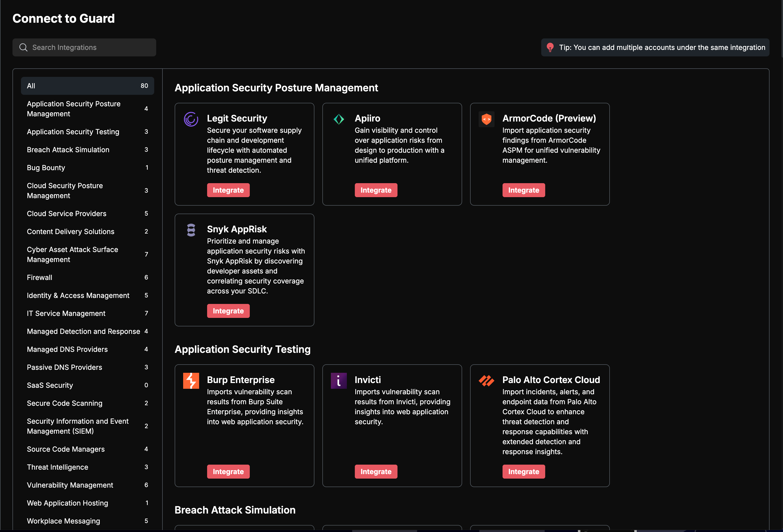Select Managed DNS Providers category
The image size is (783, 532).
(87, 349)
